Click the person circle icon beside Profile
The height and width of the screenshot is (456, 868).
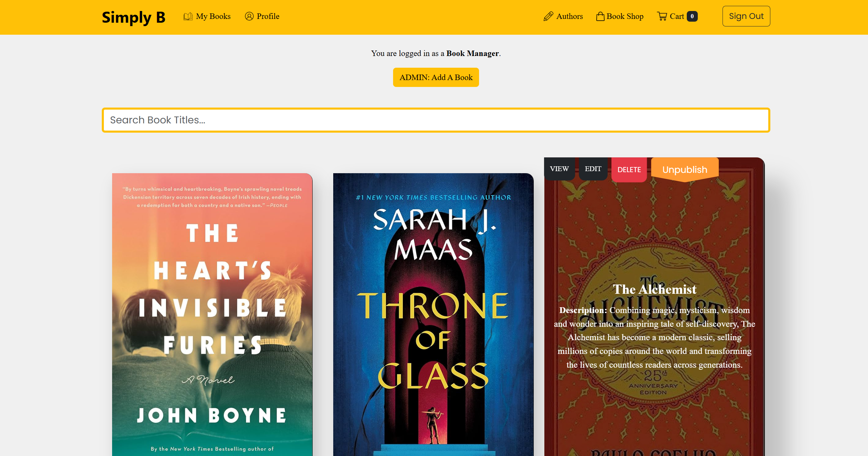coord(249,16)
